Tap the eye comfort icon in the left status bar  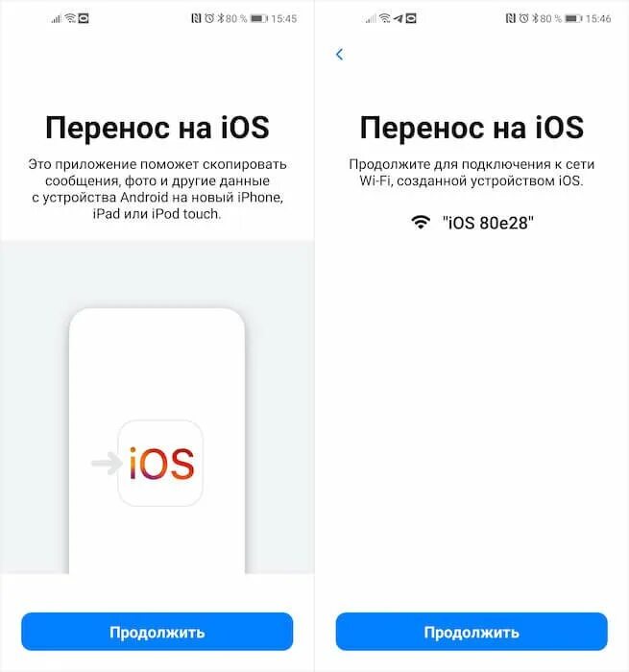[84, 18]
